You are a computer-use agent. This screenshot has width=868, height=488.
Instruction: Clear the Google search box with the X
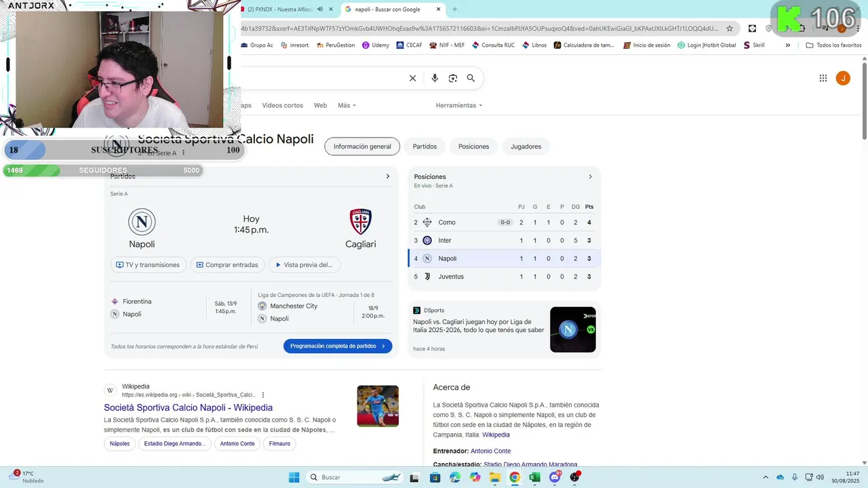pyautogui.click(x=412, y=78)
